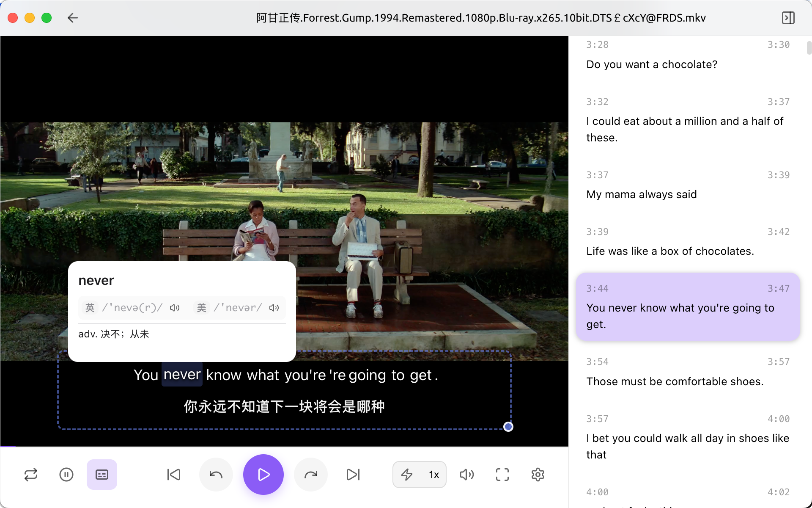
Task: Play the British pronunciation of never
Action: click(174, 308)
